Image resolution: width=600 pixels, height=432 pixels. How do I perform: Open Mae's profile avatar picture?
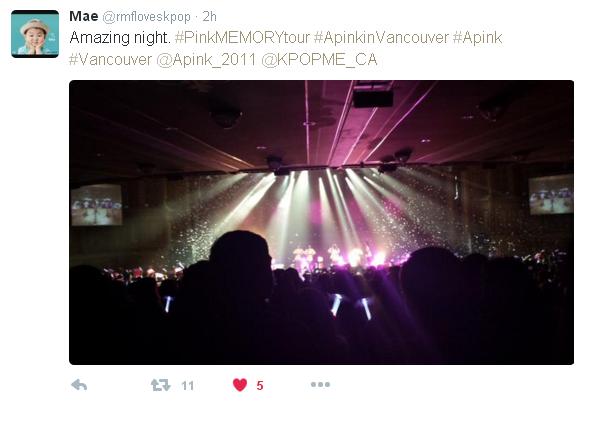point(35,34)
